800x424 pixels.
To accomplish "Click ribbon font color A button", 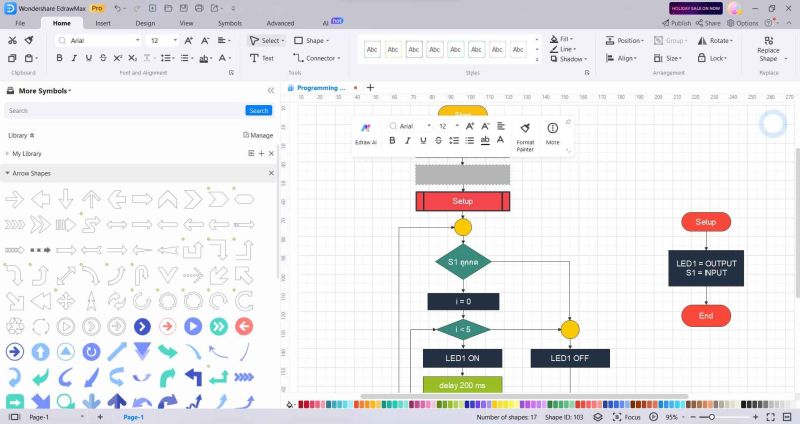I will click(222, 58).
